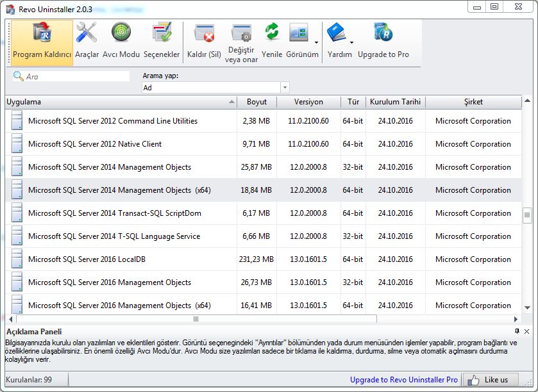Click the horizontal scrollbar right arrow
This screenshot has height=392, width=538.
pos(516,319)
